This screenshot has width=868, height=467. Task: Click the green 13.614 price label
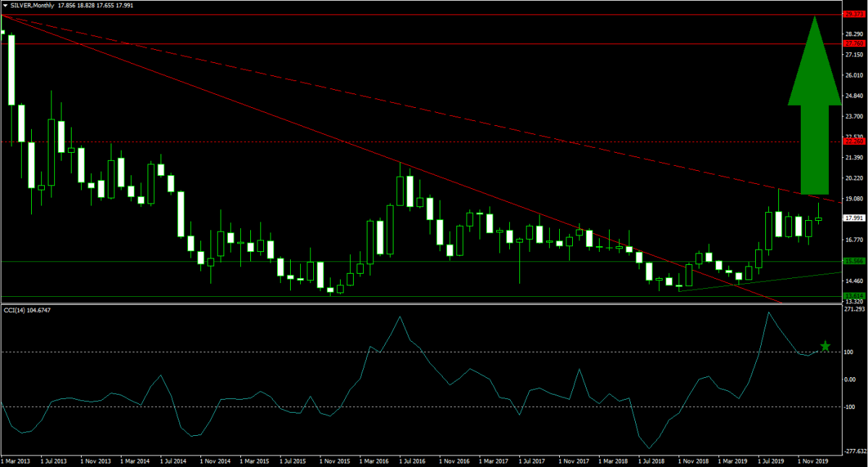point(854,295)
